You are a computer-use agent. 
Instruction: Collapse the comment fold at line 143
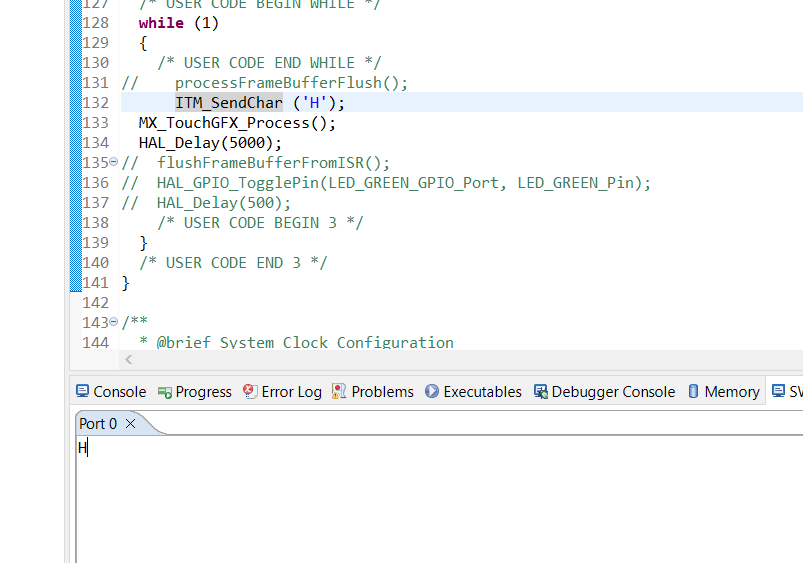(x=114, y=322)
